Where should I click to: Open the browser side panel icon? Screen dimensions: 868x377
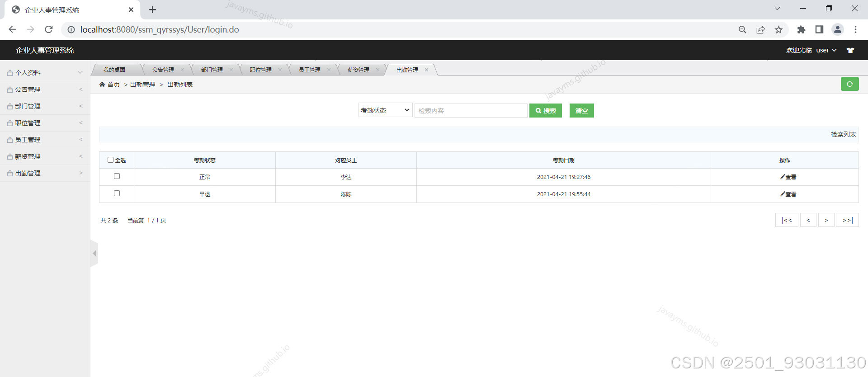pyautogui.click(x=819, y=29)
